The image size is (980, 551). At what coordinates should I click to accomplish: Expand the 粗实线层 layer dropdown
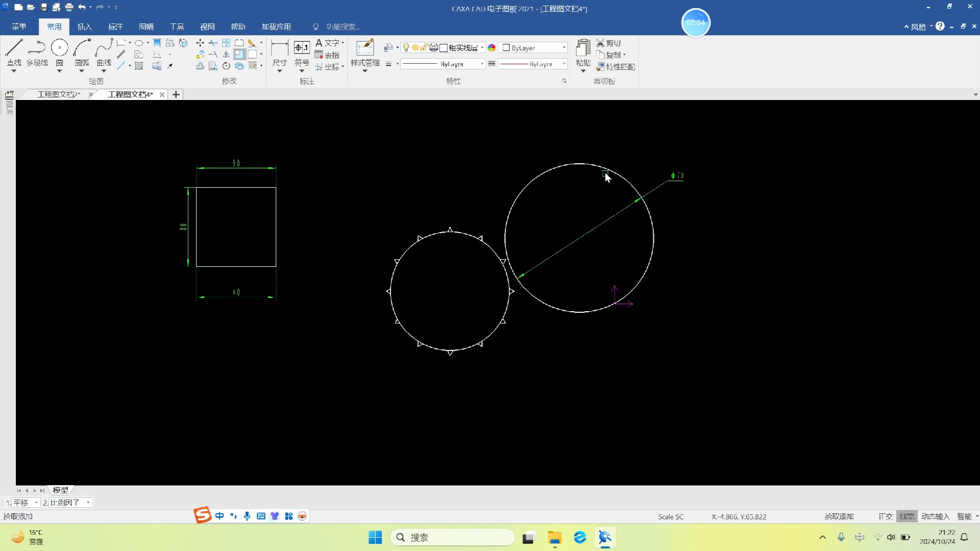click(482, 47)
